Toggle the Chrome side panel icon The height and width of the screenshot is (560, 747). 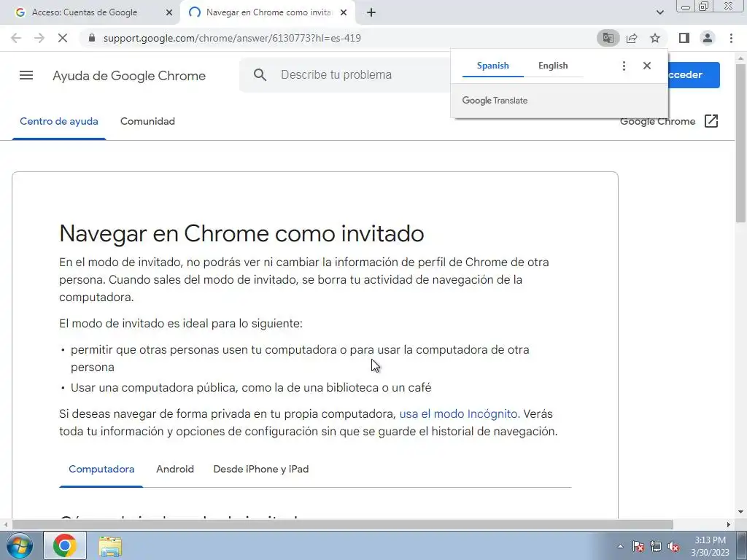[684, 38]
